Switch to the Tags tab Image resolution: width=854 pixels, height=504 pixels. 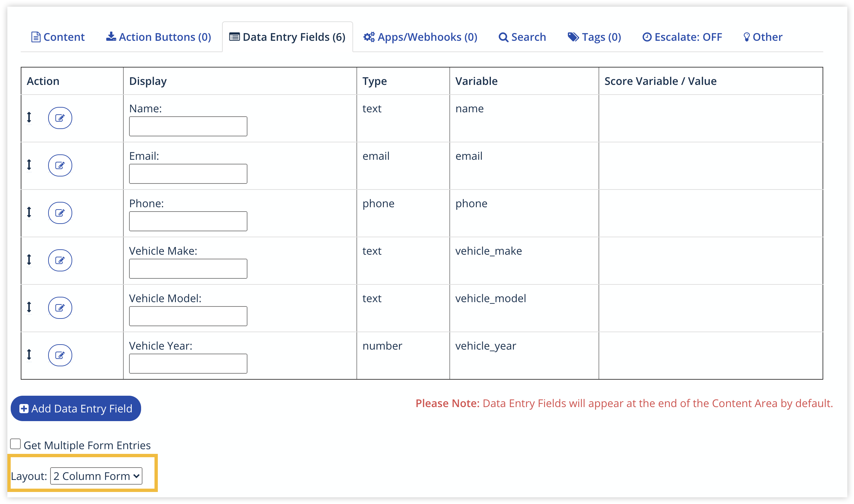pos(595,37)
